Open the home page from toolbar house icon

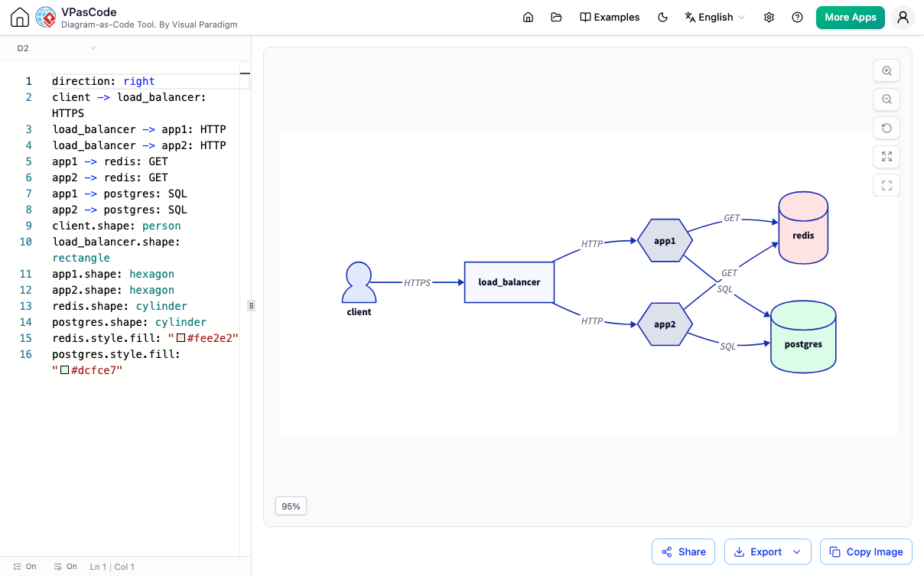(x=528, y=18)
